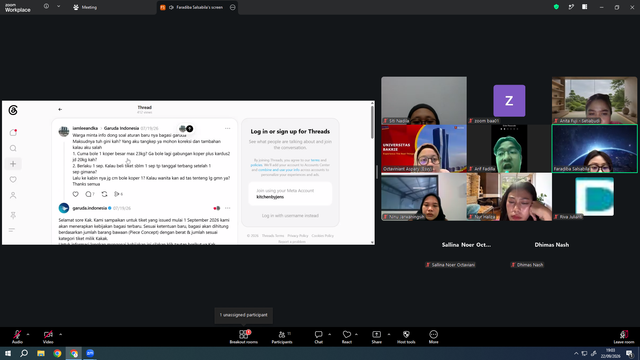Open comments on iamleeandka's post
Viewport: 640px width, 360px height.
pyautogui.click(x=89, y=194)
